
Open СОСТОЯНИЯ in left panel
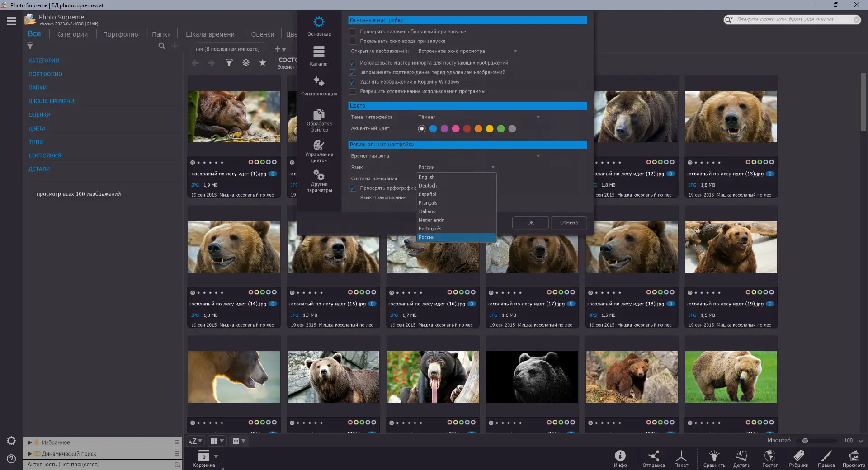point(45,155)
